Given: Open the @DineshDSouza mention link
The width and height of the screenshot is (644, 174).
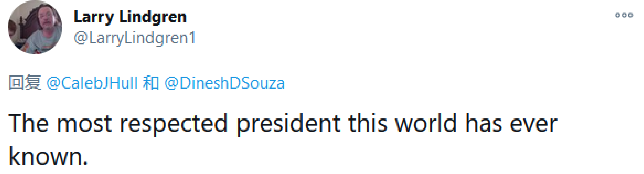Looking at the screenshot, I should 224,83.
